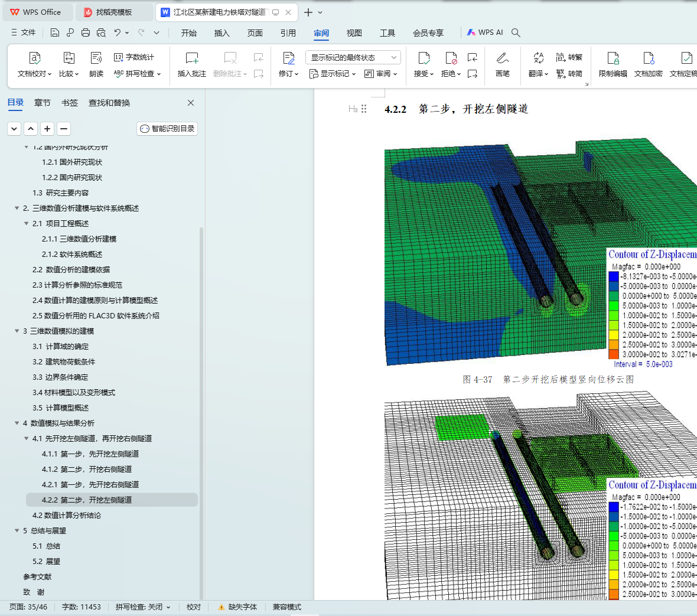Click 文档加密 document encryption icon

(x=648, y=65)
